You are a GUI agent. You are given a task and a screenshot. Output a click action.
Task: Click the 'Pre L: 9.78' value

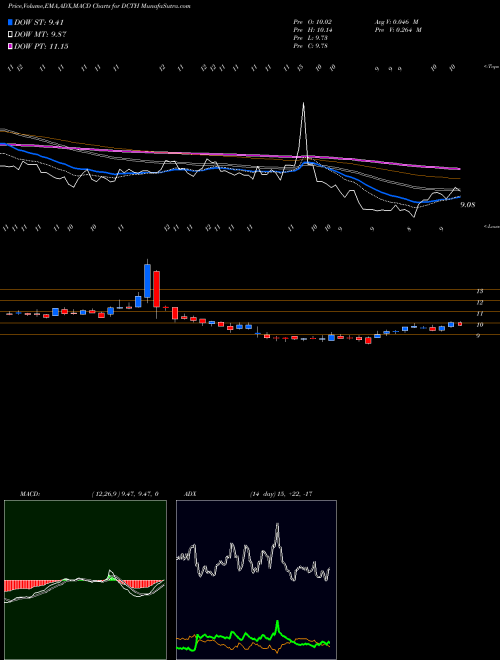pyautogui.click(x=310, y=38)
